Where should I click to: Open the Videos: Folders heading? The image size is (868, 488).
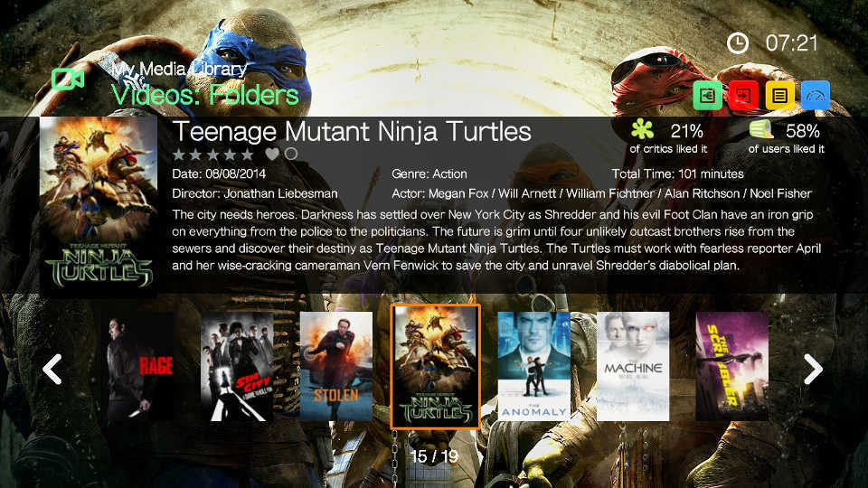[x=205, y=95]
